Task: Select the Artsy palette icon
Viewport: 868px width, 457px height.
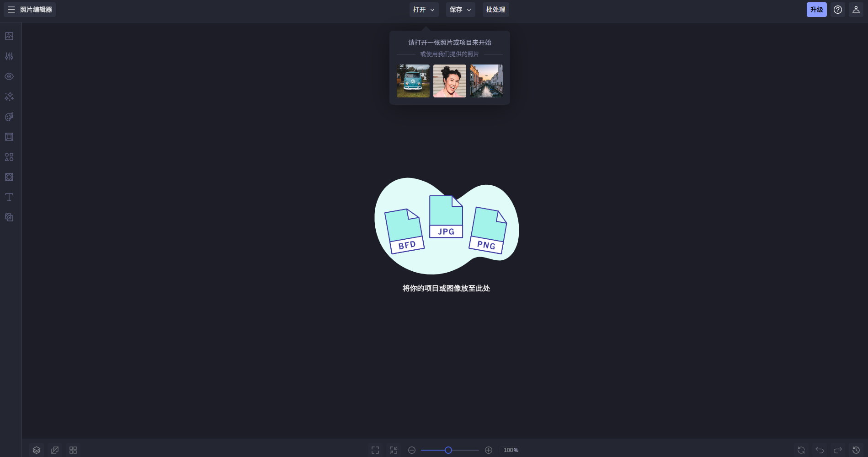Action: pos(9,117)
